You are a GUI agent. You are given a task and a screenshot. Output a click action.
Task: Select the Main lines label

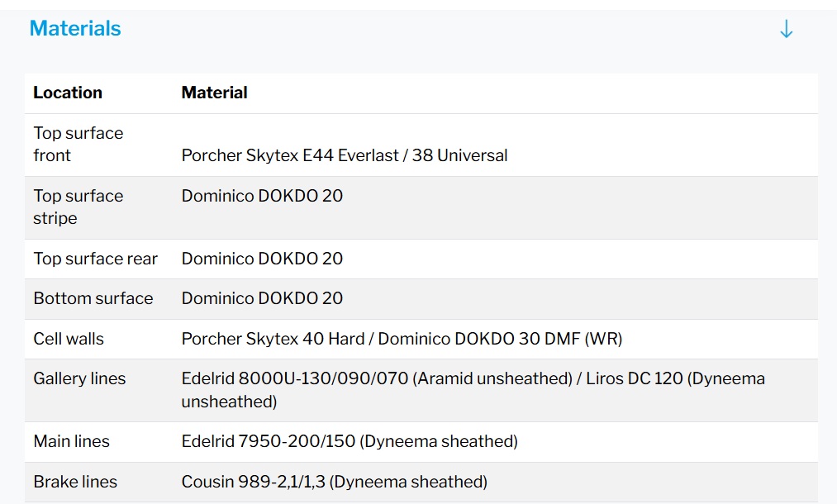coord(71,441)
